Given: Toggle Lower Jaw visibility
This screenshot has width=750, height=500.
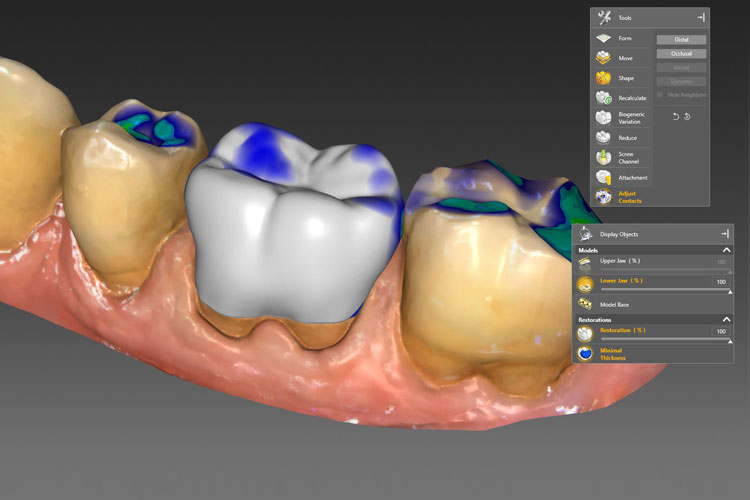Looking at the screenshot, I should click(585, 284).
